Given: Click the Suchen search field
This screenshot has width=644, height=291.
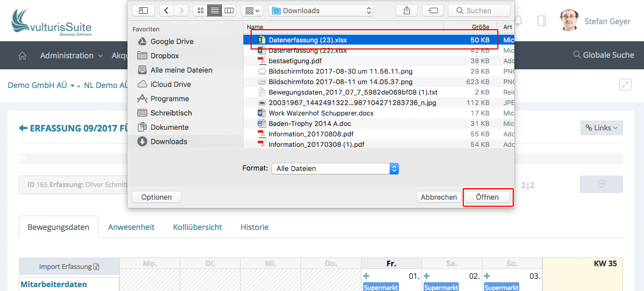Looking at the screenshot, I should (x=479, y=10).
